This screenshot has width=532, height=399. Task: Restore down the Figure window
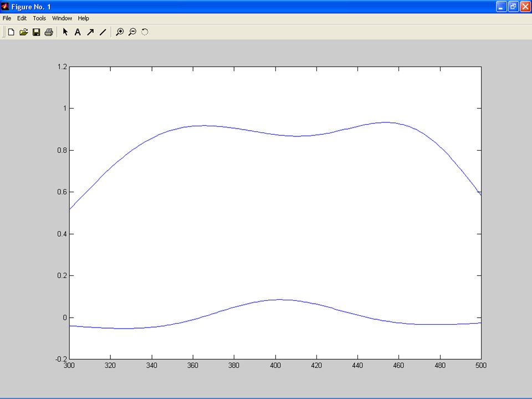513,7
